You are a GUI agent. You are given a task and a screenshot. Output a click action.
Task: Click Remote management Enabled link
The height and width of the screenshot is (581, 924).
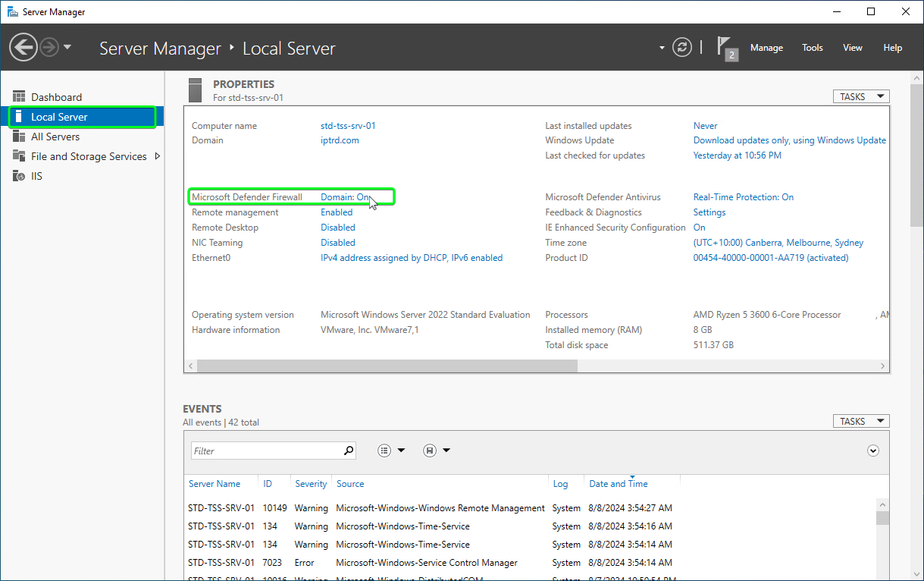tap(337, 212)
